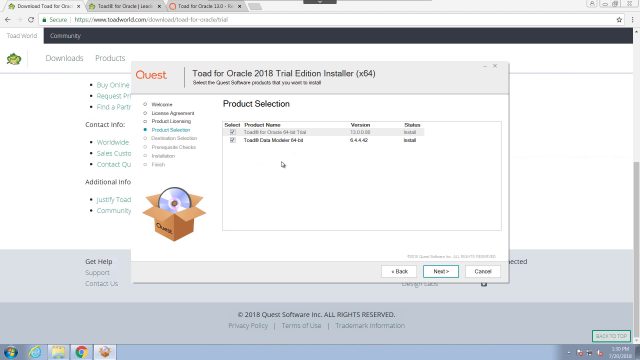Close the Quest installer window
The image size is (640, 360).
tap(495, 66)
